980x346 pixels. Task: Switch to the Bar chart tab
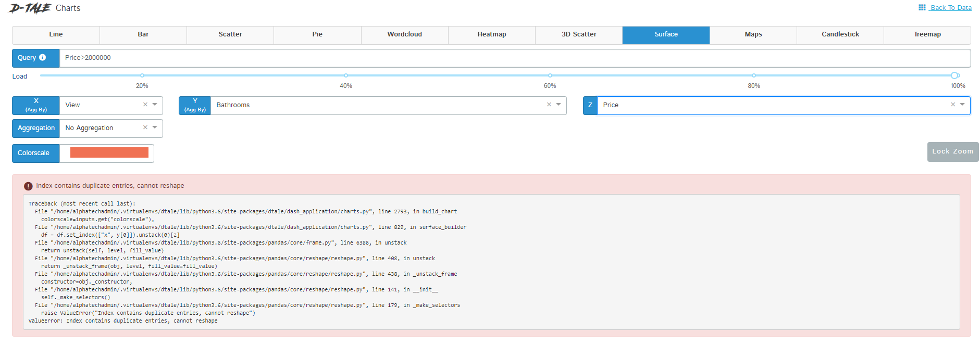pos(143,34)
